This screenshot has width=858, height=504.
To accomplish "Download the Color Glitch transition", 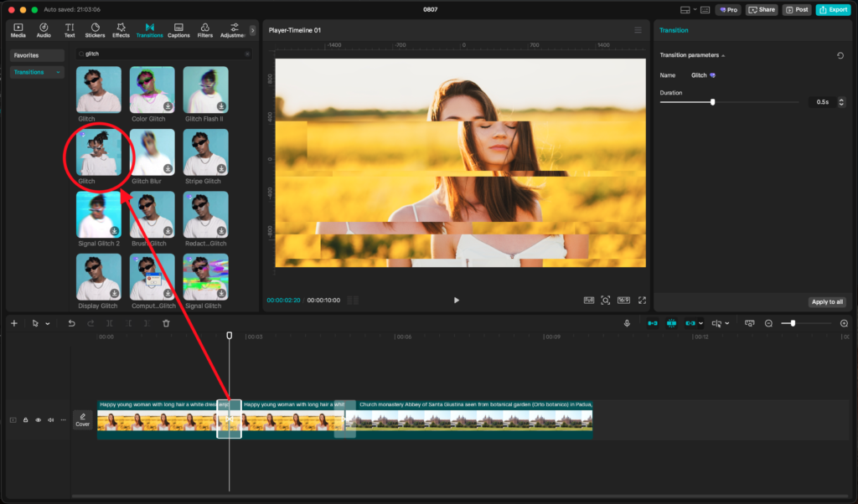I will 168,106.
